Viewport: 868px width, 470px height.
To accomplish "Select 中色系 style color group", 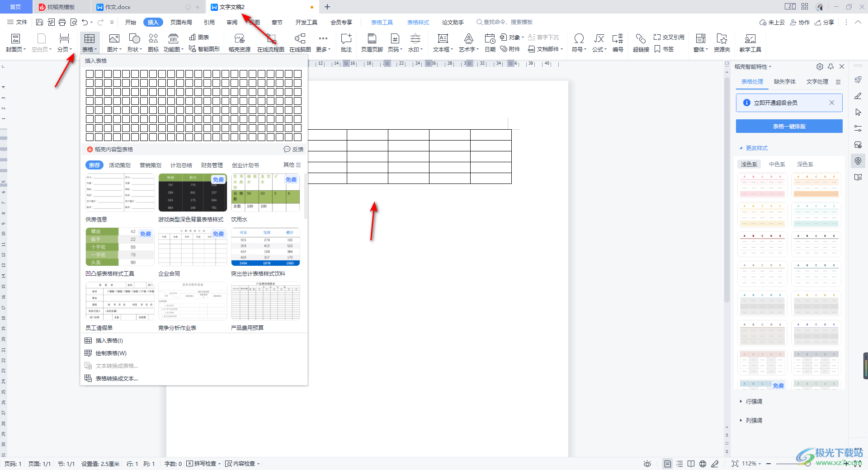I will pos(777,164).
